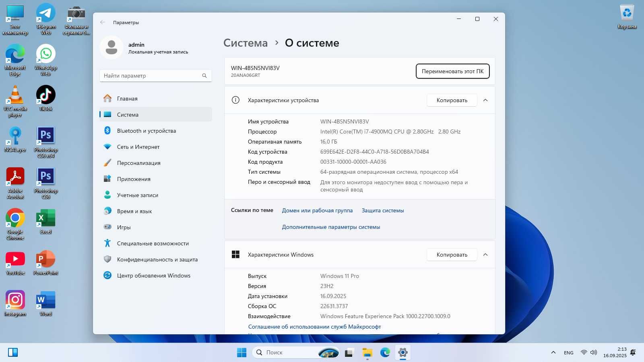Image resolution: width=644 pixels, height=362 pixels.
Task: Open Дополнительные параметры системы link
Action: point(331,227)
